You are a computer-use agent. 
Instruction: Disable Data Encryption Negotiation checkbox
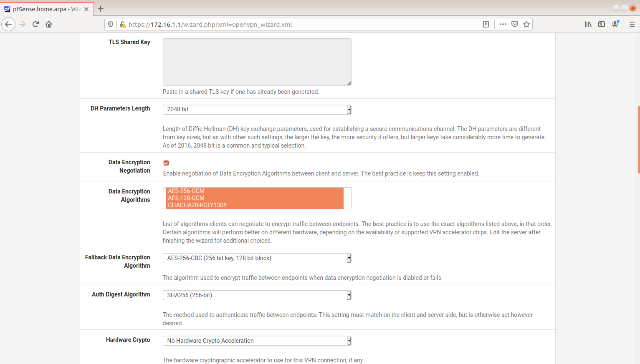point(166,163)
